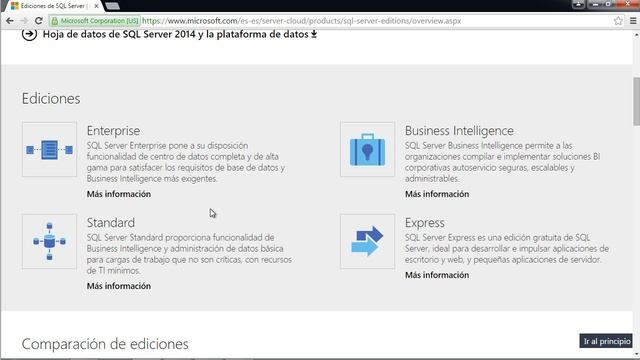This screenshot has height=360, width=640.
Task: Click Más información under Enterprise
Action: (x=119, y=194)
